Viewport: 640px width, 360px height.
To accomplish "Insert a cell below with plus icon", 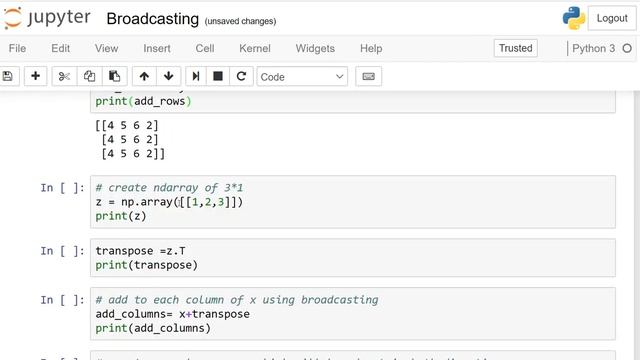I will pyautogui.click(x=36, y=76).
